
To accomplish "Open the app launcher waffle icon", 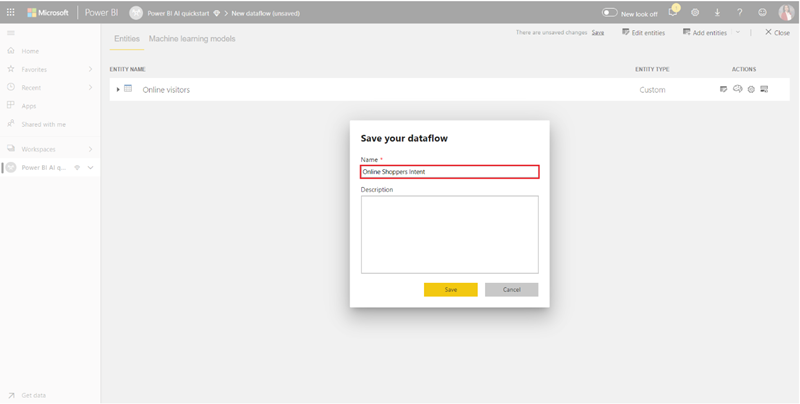I will pyautogui.click(x=11, y=13).
